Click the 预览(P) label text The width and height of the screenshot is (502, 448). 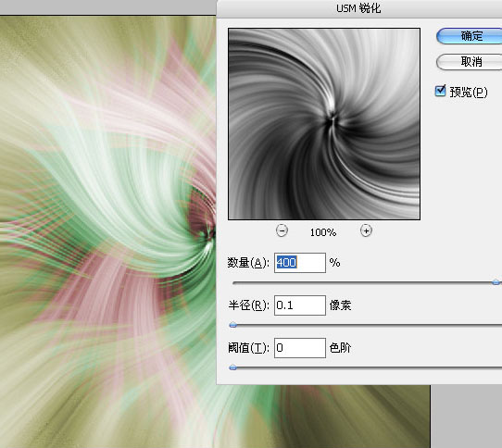point(469,93)
